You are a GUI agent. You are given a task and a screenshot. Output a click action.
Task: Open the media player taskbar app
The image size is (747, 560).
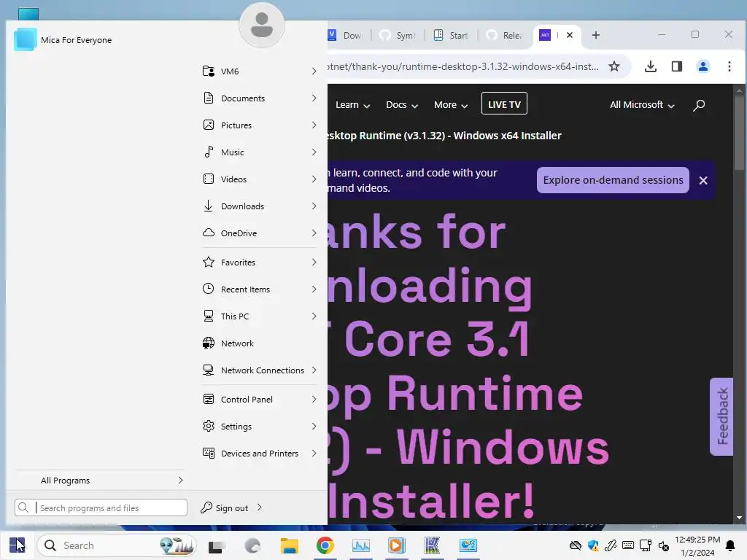(396, 545)
